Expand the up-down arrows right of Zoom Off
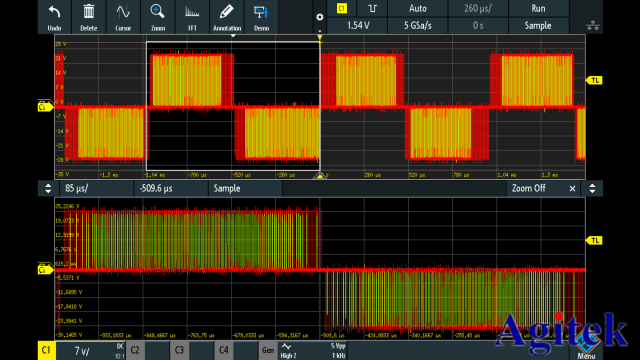640x360 pixels. tap(592, 188)
